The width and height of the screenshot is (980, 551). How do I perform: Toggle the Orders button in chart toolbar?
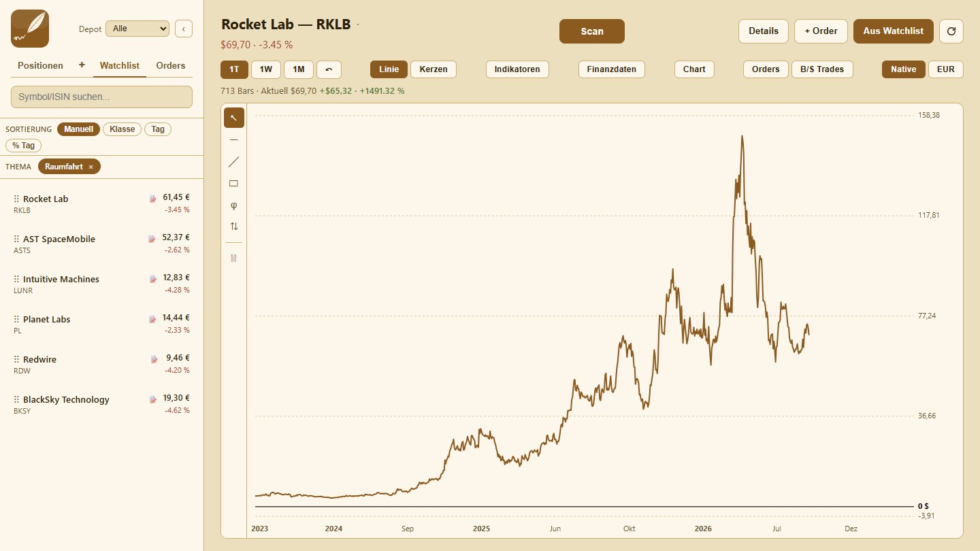[x=766, y=69]
